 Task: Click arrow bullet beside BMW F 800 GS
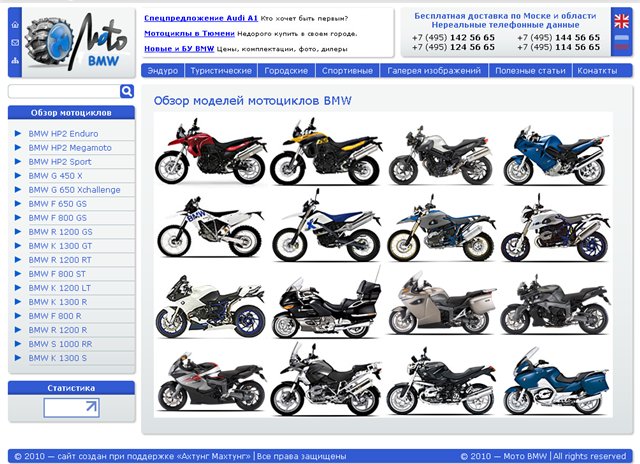point(18,218)
